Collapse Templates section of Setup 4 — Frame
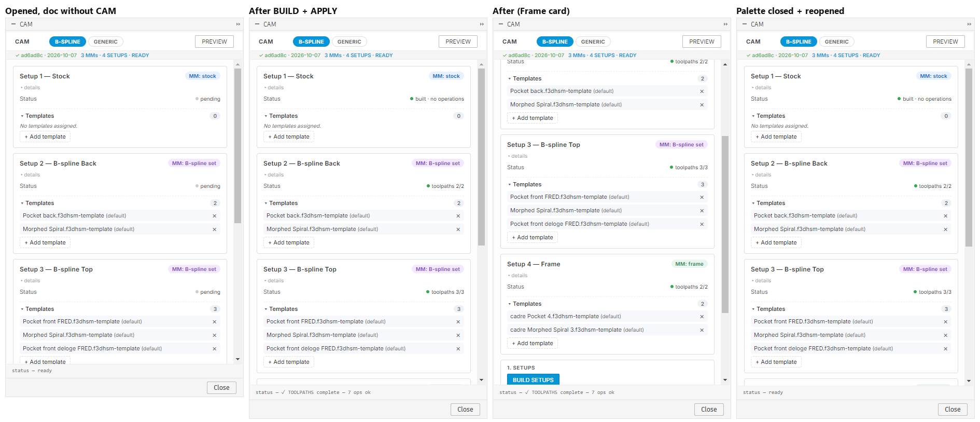980x422 pixels. point(525,304)
